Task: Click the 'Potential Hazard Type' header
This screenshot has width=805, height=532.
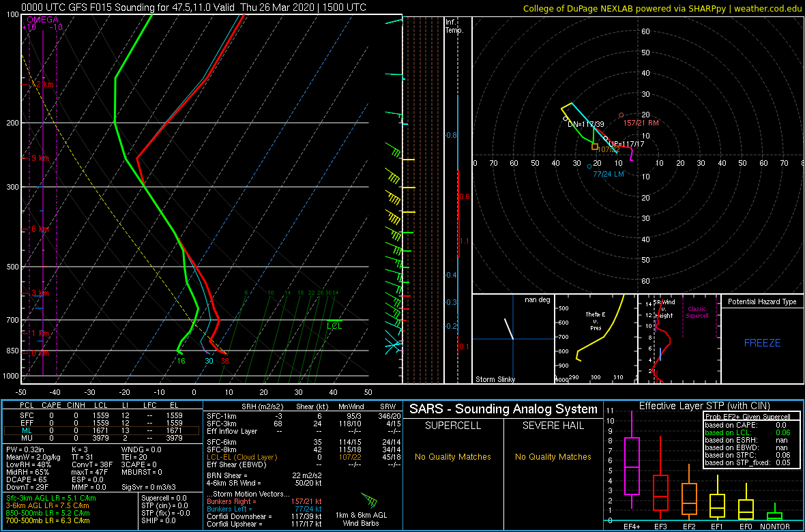Action: coord(763,302)
